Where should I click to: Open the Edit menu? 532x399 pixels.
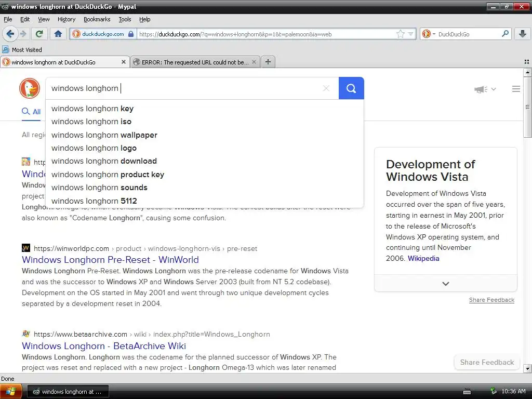click(x=25, y=19)
